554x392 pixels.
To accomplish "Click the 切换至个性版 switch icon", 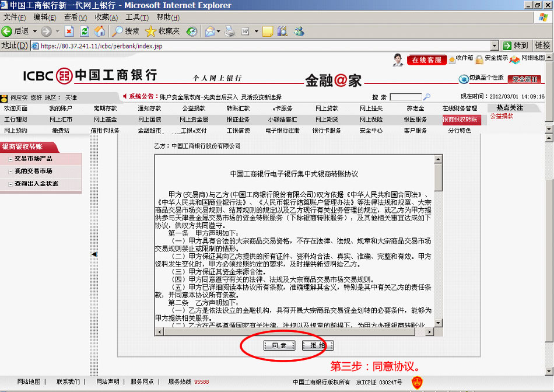I will coord(464,79).
